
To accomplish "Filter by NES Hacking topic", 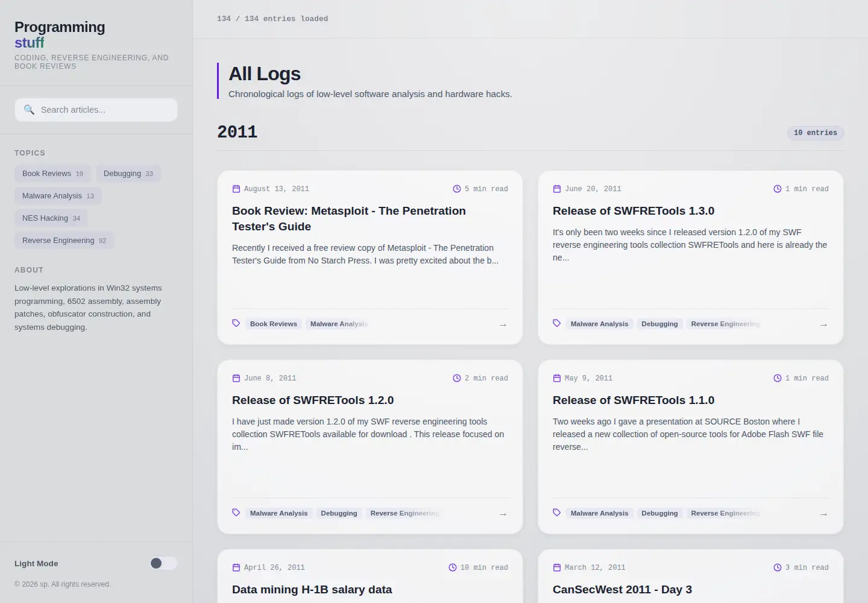I will click(x=51, y=218).
